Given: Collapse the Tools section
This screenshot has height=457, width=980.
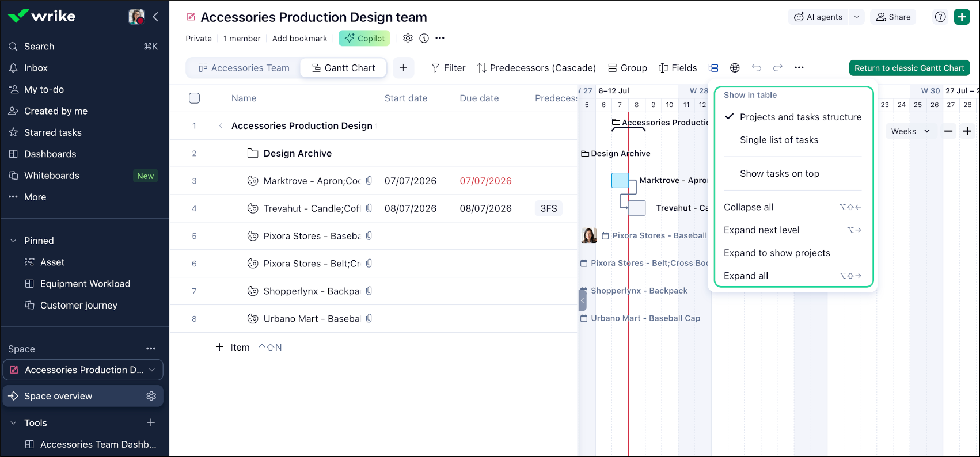Looking at the screenshot, I should pyautogui.click(x=13, y=423).
